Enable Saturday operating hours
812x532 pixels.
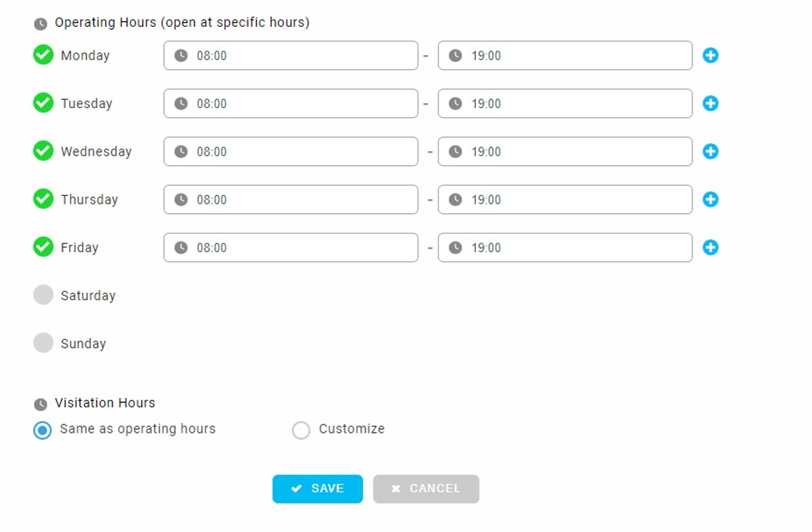tap(43, 295)
